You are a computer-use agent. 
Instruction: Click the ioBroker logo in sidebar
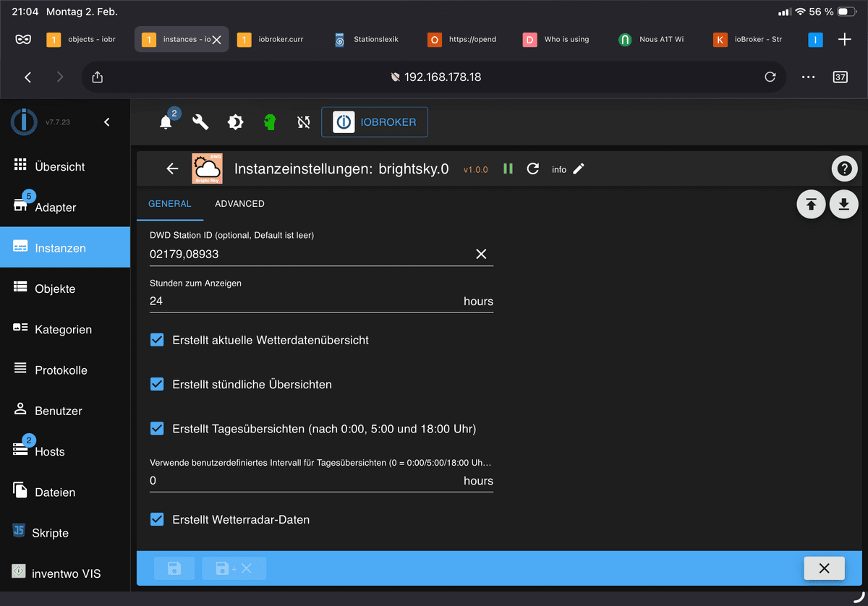point(24,121)
